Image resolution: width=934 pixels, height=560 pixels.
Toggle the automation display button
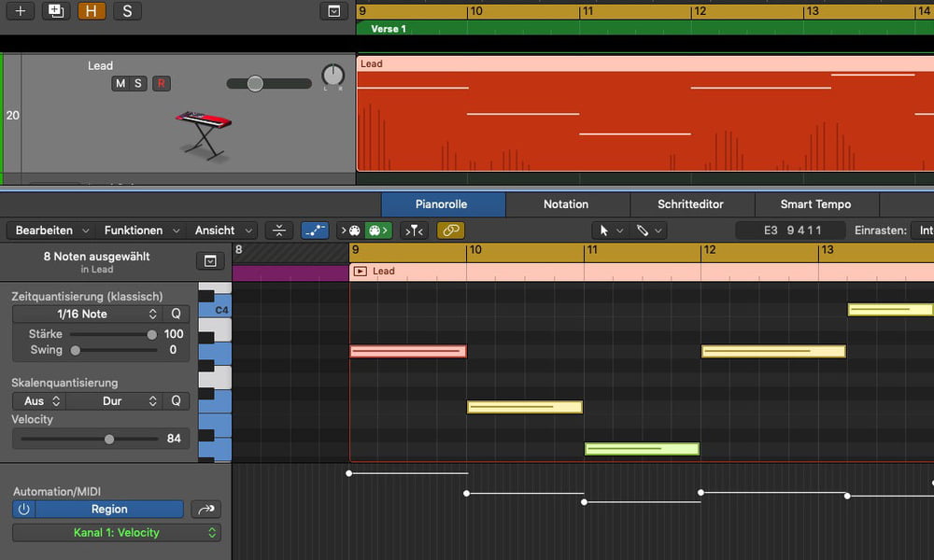pyautogui.click(x=315, y=231)
